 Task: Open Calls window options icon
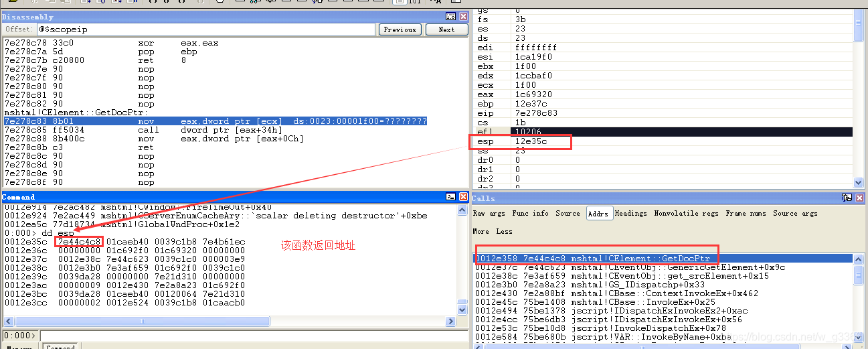pos(847,198)
